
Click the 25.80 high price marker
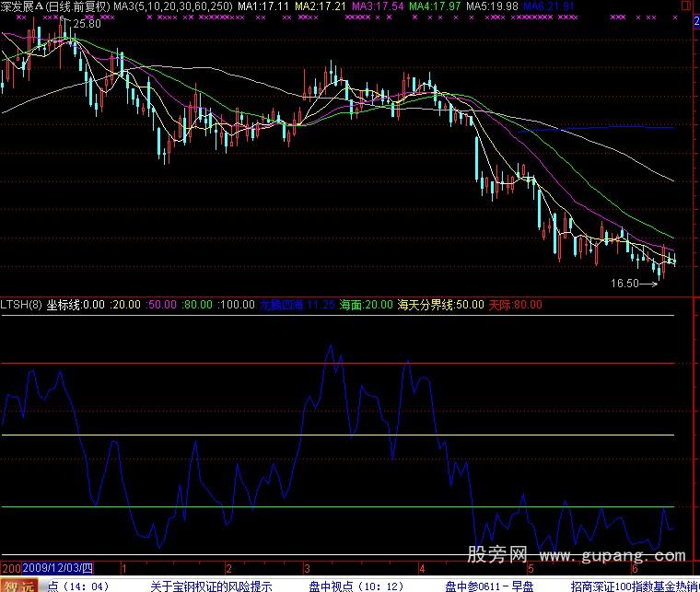pos(87,24)
